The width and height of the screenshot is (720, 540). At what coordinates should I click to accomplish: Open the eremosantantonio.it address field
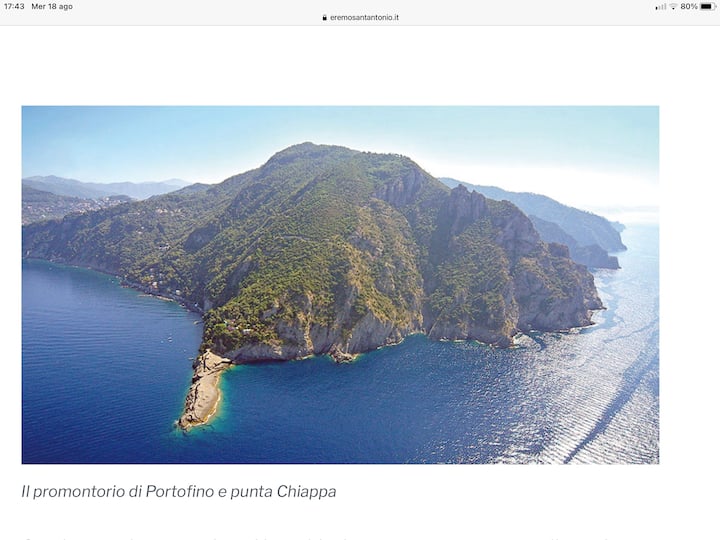(360, 18)
